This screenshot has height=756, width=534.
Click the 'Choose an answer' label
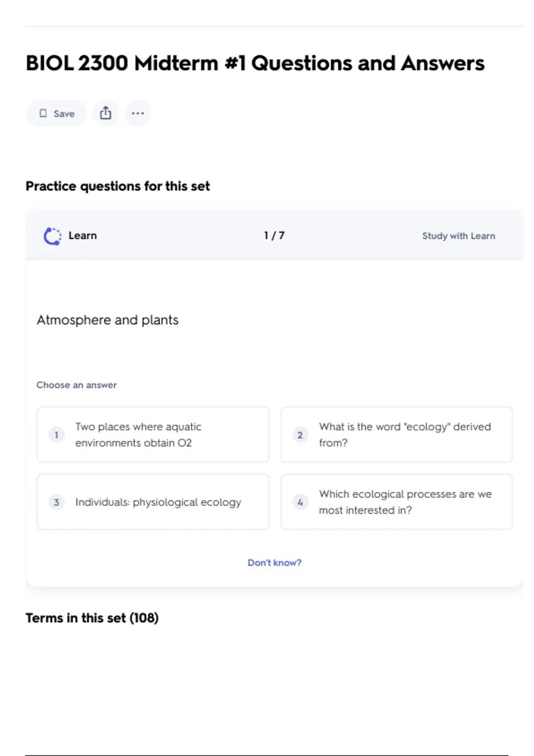click(77, 385)
